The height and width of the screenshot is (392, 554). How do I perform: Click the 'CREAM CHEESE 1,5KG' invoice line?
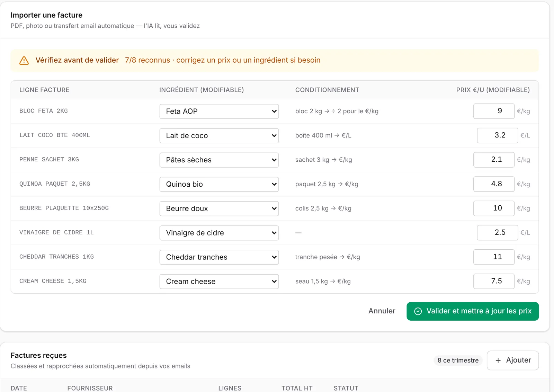[53, 281]
